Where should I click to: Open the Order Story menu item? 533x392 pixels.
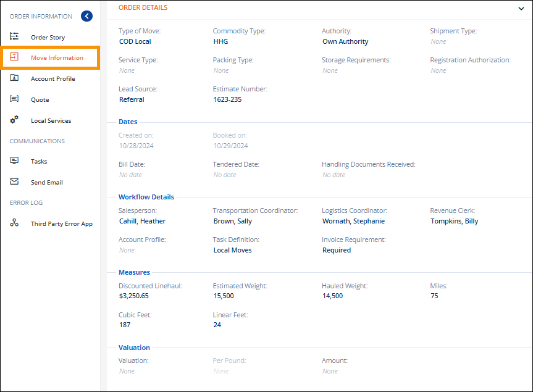pyautogui.click(x=48, y=38)
